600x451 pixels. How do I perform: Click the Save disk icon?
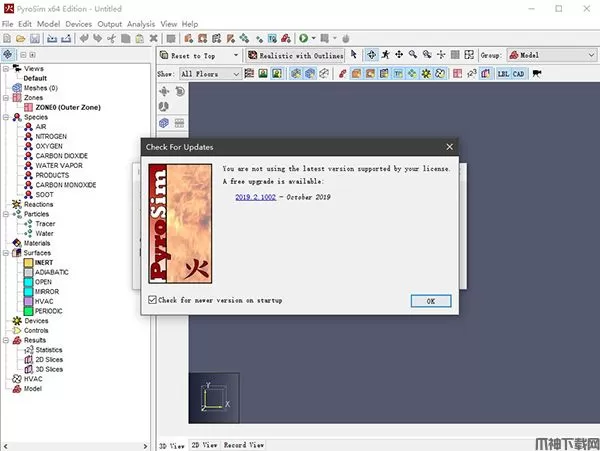pos(35,38)
